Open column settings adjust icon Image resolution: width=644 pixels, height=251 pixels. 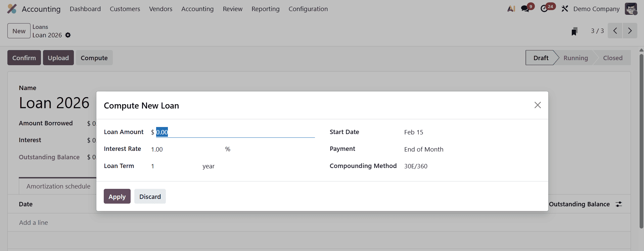coord(619,204)
